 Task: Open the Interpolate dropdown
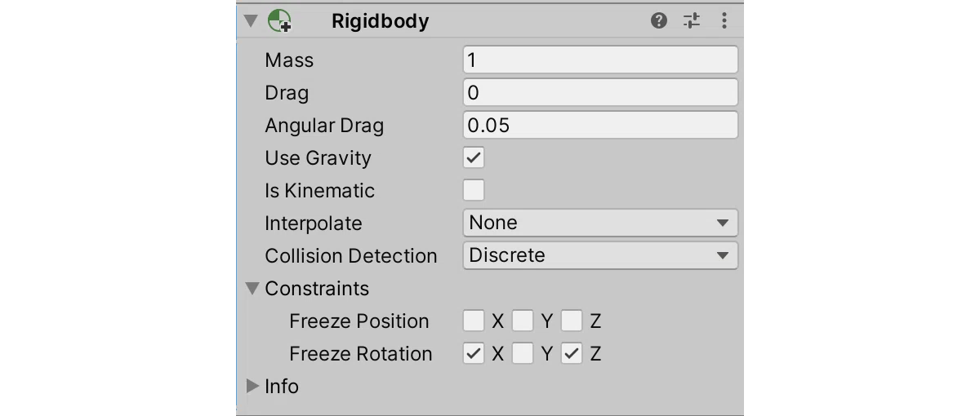click(600, 223)
